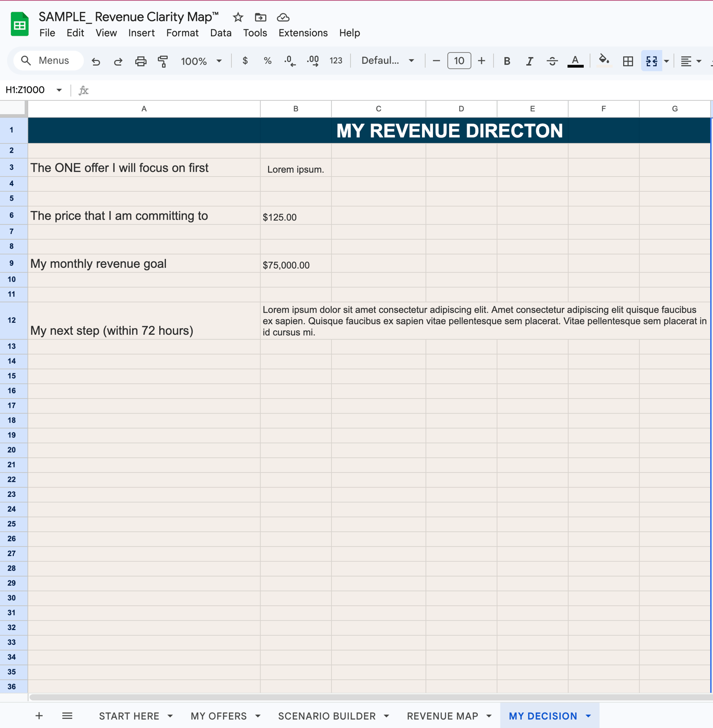Open START HERE tab options arrow
713x728 pixels.
[170, 716]
